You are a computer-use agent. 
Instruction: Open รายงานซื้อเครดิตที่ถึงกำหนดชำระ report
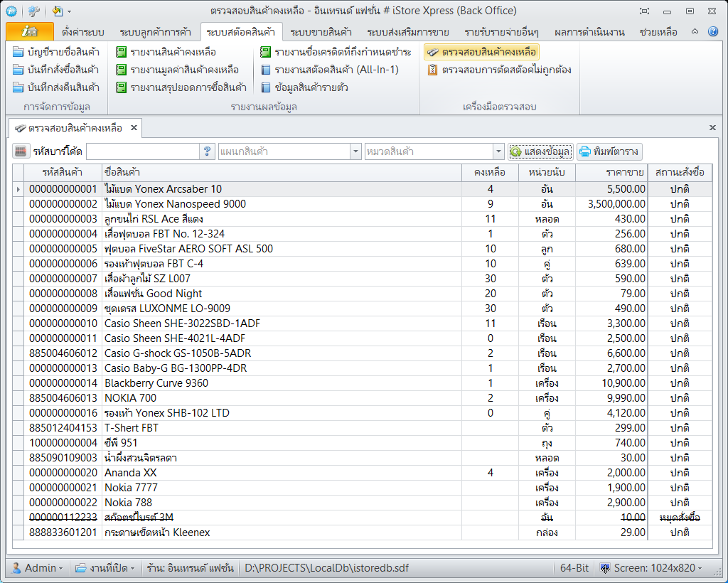(x=336, y=52)
